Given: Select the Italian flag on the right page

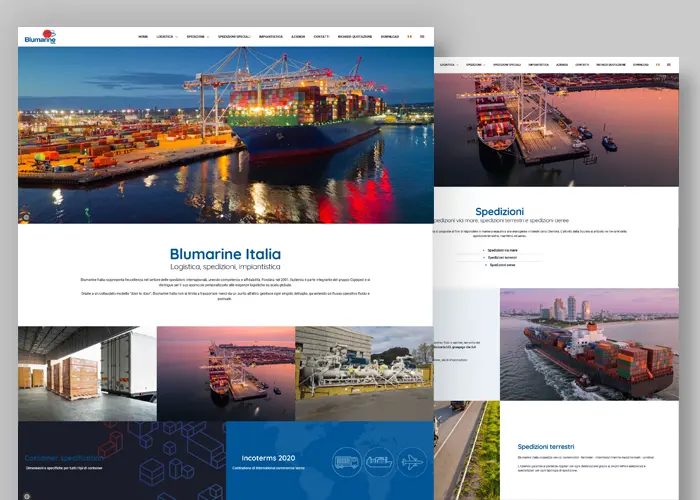Looking at the screenshot, I should [658, 65].
